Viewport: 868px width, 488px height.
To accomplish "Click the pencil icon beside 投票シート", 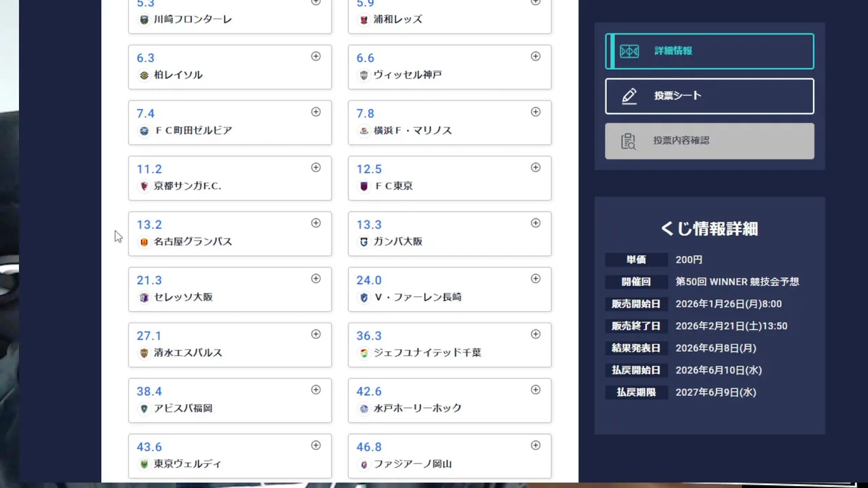I will (629, 96).
